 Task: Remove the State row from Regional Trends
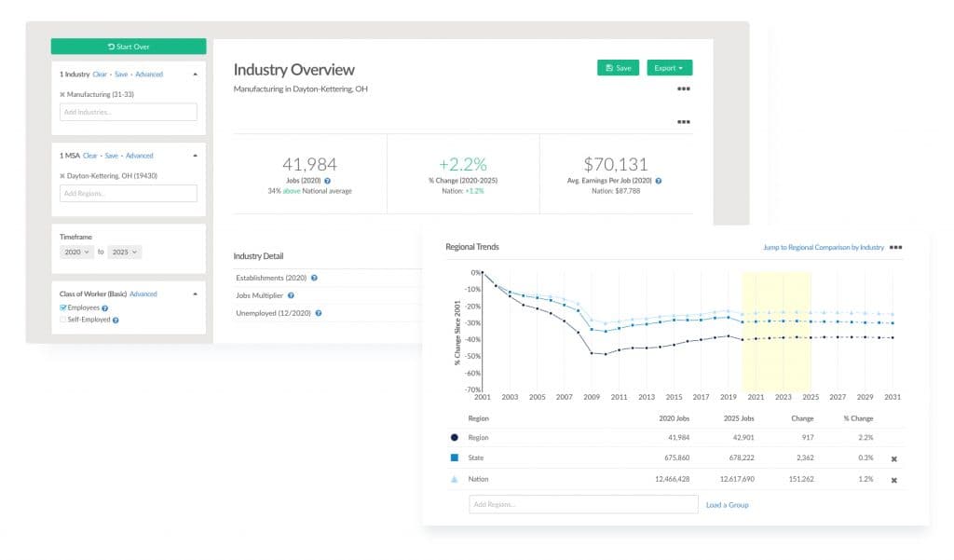click(893, 459)
